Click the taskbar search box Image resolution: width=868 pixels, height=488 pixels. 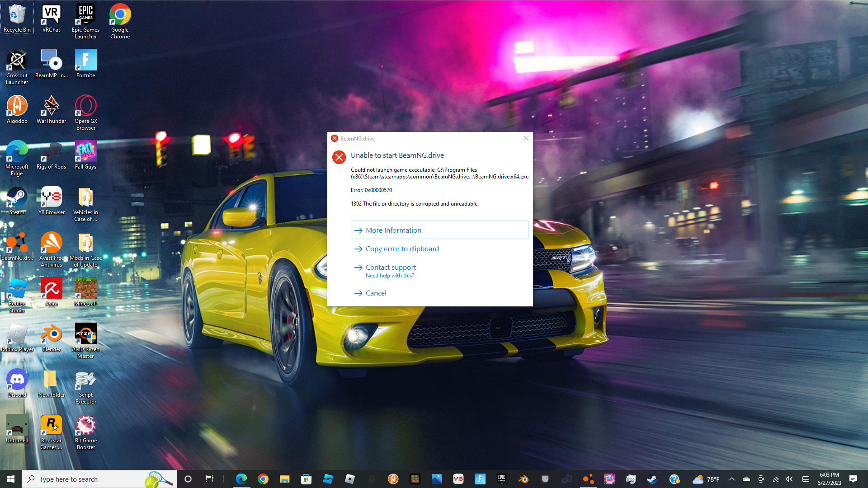[x=99, y=479]
